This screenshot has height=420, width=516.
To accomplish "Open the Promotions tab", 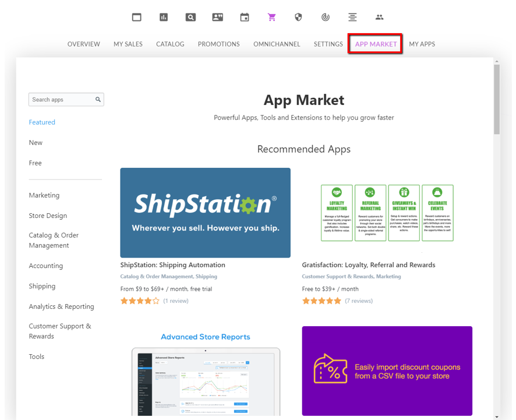I will point(219,44).
